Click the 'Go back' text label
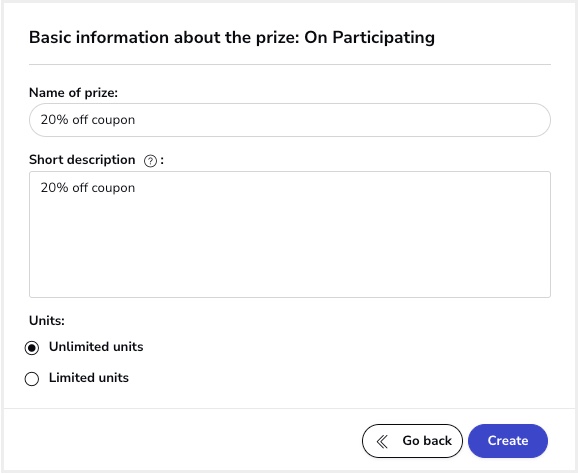 click(x=427, y=441)
